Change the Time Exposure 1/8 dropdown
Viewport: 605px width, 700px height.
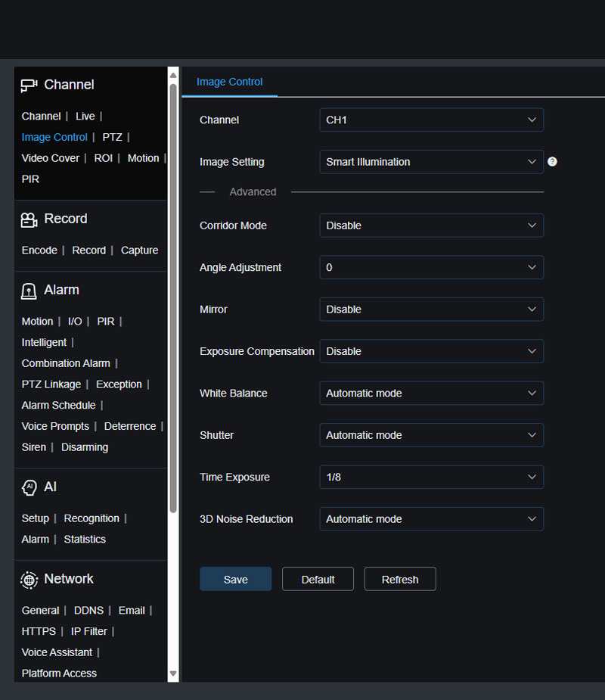click(431, 478)
